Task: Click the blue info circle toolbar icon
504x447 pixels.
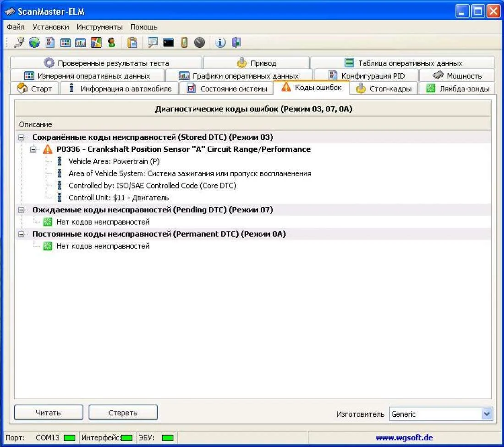Action: (220, 43)
